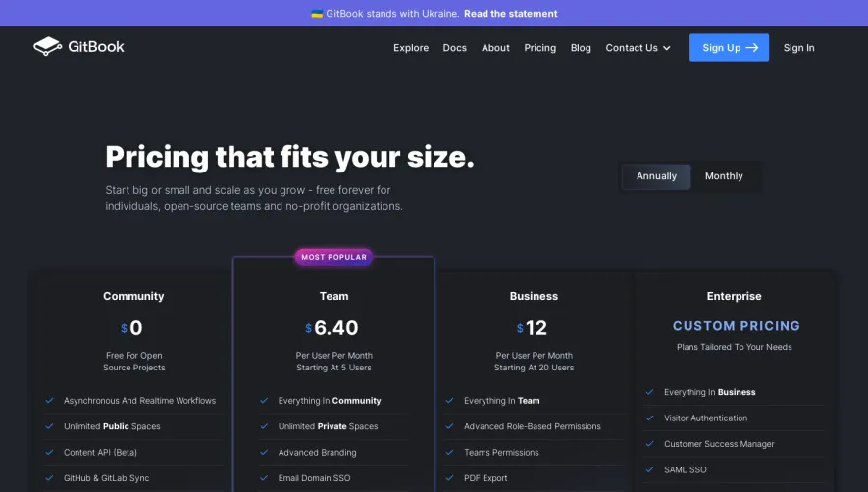Click 'Plans Tailored To Your Needs' text
The image size is (868, 492).
(x=734, y=347)
